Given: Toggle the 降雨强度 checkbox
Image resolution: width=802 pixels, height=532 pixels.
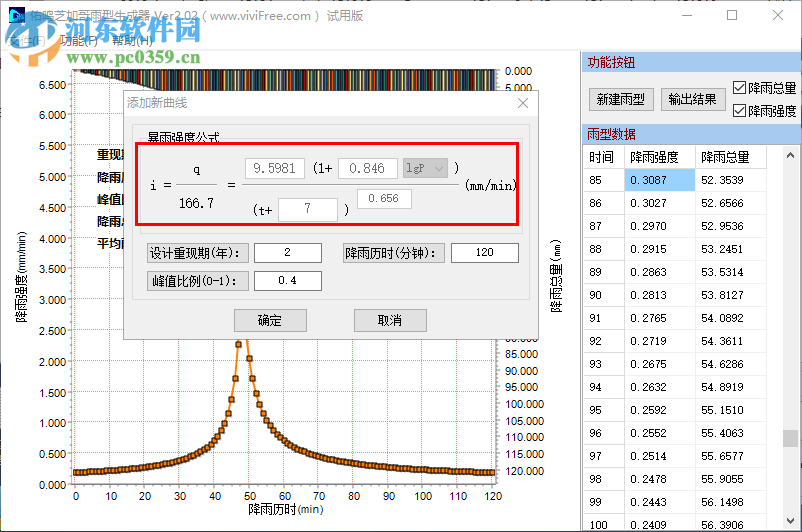Looking at the screenshot, I should (739, 110).
